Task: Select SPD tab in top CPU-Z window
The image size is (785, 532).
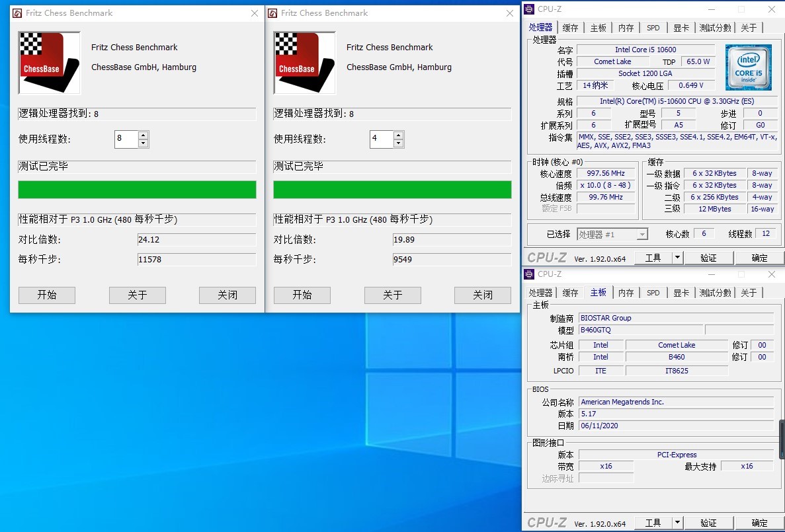Action: 653,28
